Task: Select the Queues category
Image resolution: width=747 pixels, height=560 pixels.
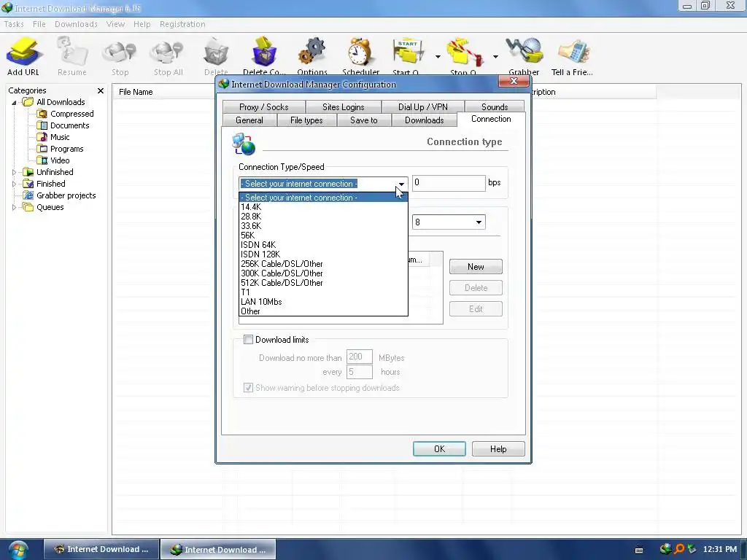Action: click(x=50, y=207)
